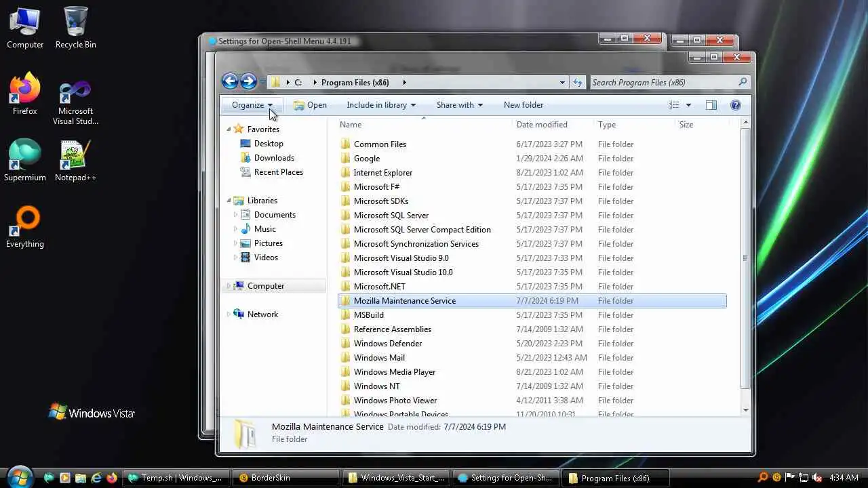Image resolution: width=868 pixels, height=488 pixels.
Task: Sort by the Type column header
Action: [x=635, y=125]
